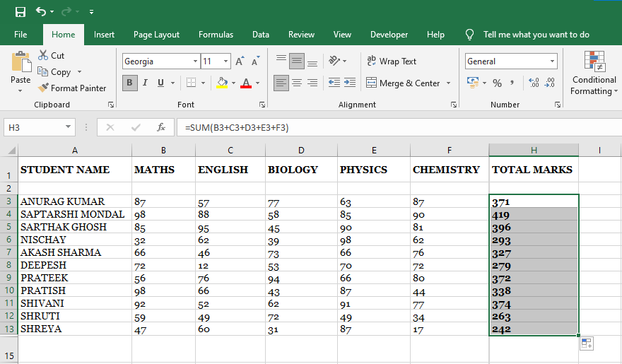Viewport: 622px width, 364px height.
Task: Click the Format Painter brush
Action: (71, 88)
